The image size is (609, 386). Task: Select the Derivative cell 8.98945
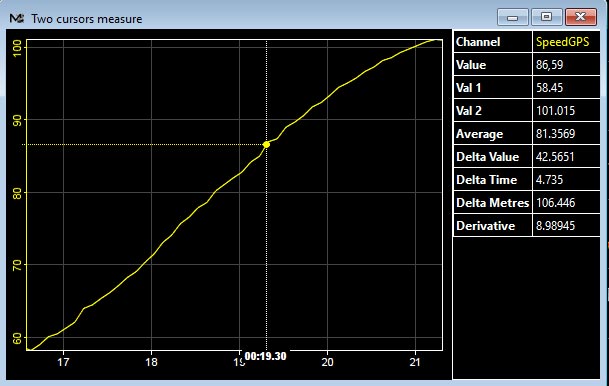coord(566,226)
